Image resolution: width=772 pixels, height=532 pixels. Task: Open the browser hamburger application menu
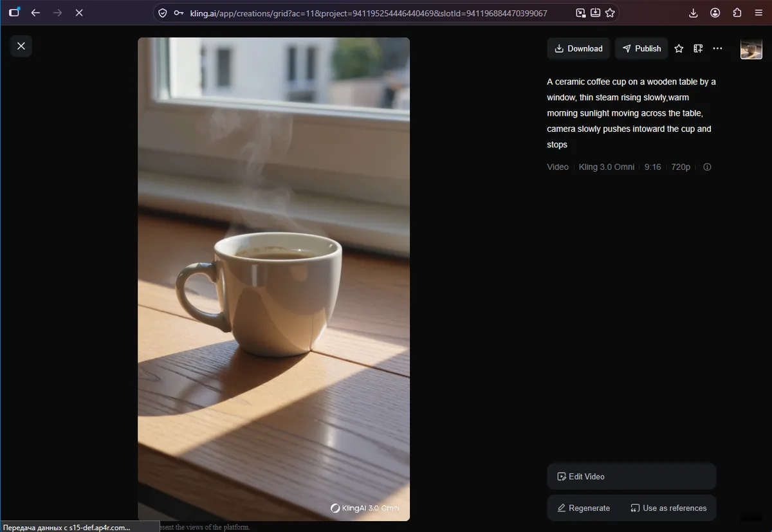759,13
